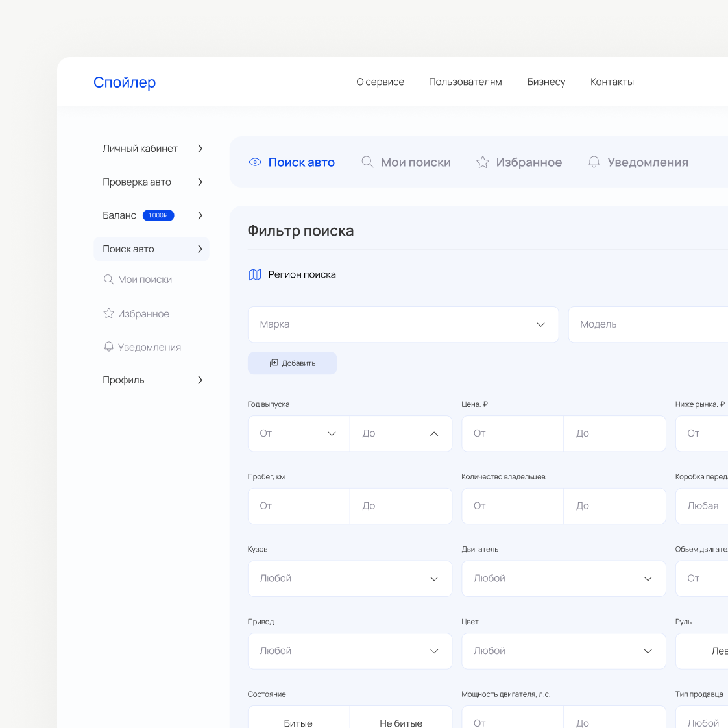Open Бизнесу in top navigation
Image resolution: width=728 pixels, height=728 pixels.
[546, 82]
